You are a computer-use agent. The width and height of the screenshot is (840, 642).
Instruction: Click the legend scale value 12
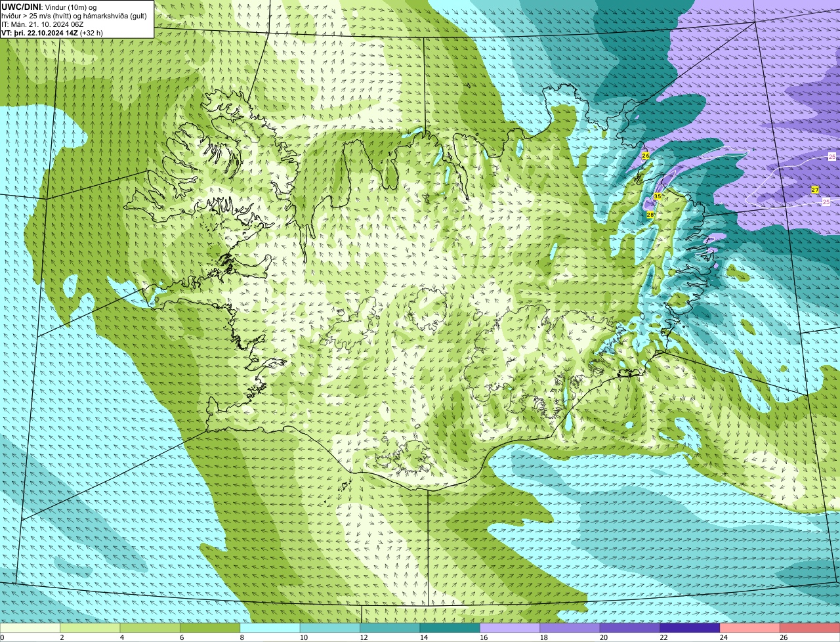pyautogui.click(x=364, y=637)
